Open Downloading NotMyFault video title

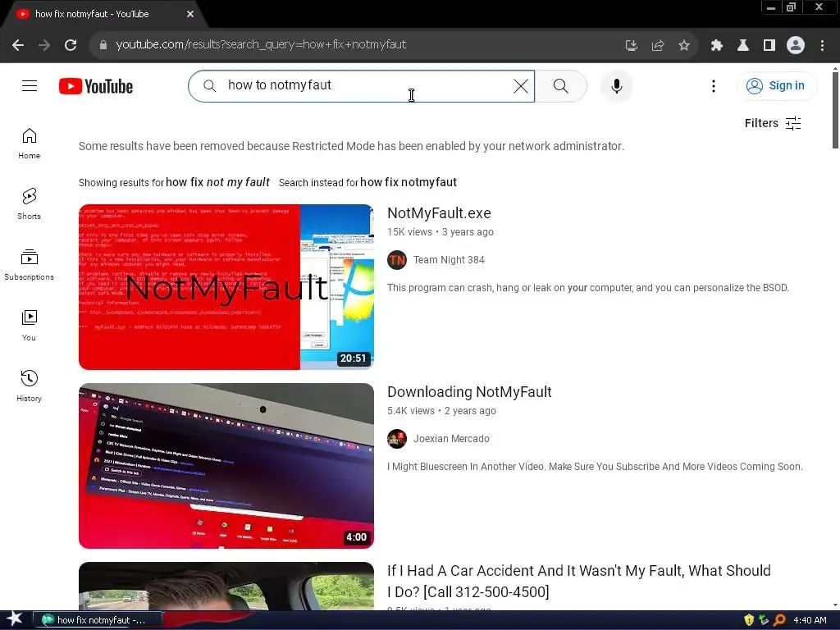(x=469, y=392)
